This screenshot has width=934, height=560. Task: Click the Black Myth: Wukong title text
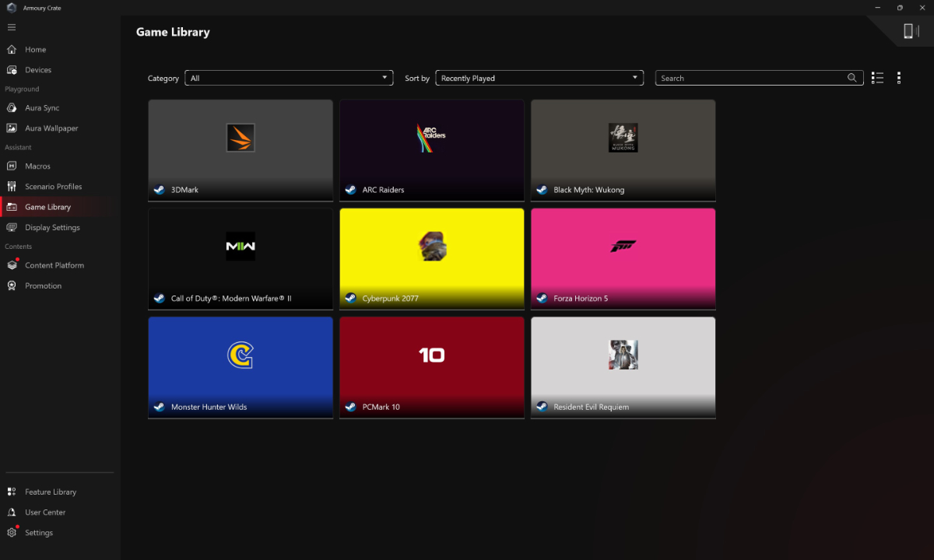(588, 190)
